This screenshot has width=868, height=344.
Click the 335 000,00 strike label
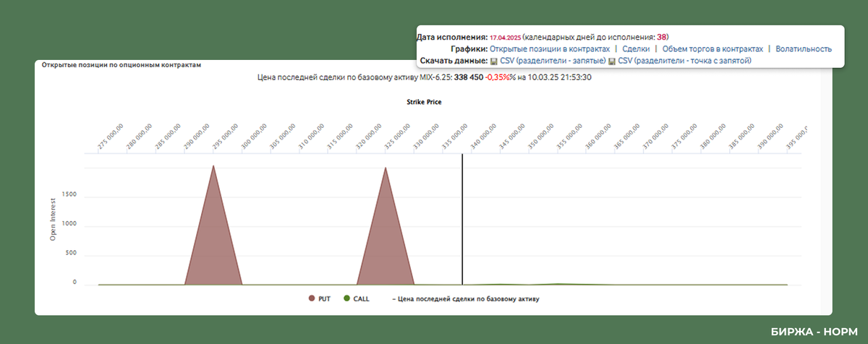tap(456, 136)
